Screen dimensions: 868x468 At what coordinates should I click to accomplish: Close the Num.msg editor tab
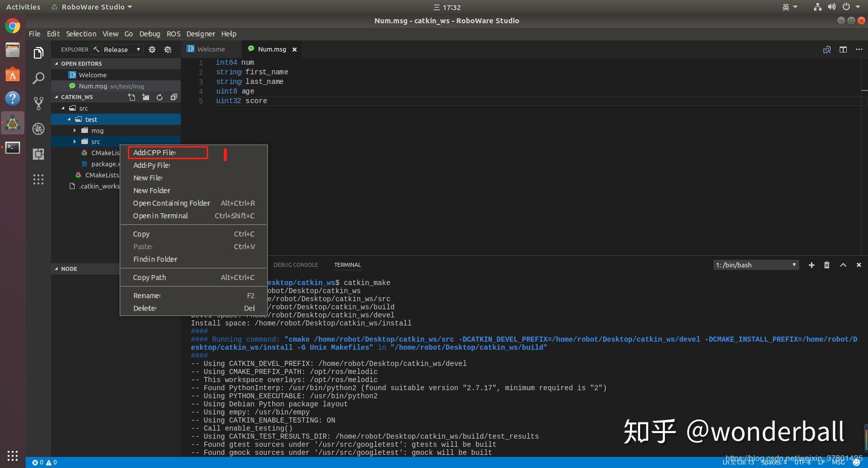pos(294,50)
